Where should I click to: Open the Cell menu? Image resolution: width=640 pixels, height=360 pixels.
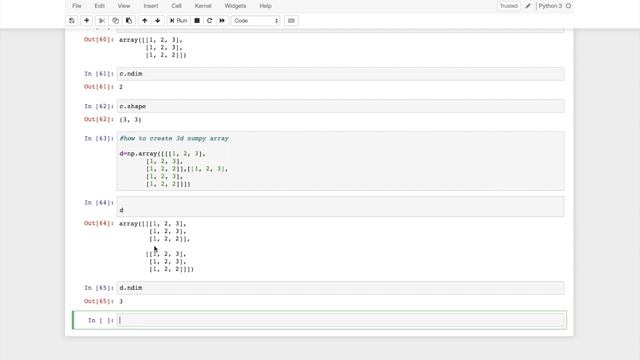pyautogui.click(x=176, y=6)
